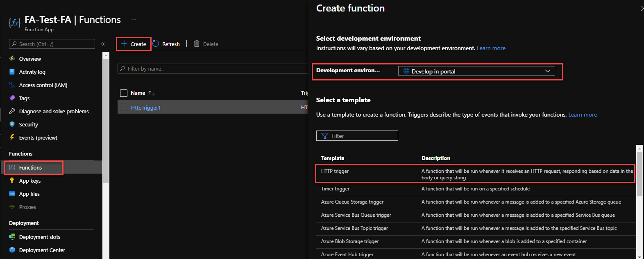This screenshot has height=259, width=644.
Task: Click the Create button
Action: coord(134,44)
